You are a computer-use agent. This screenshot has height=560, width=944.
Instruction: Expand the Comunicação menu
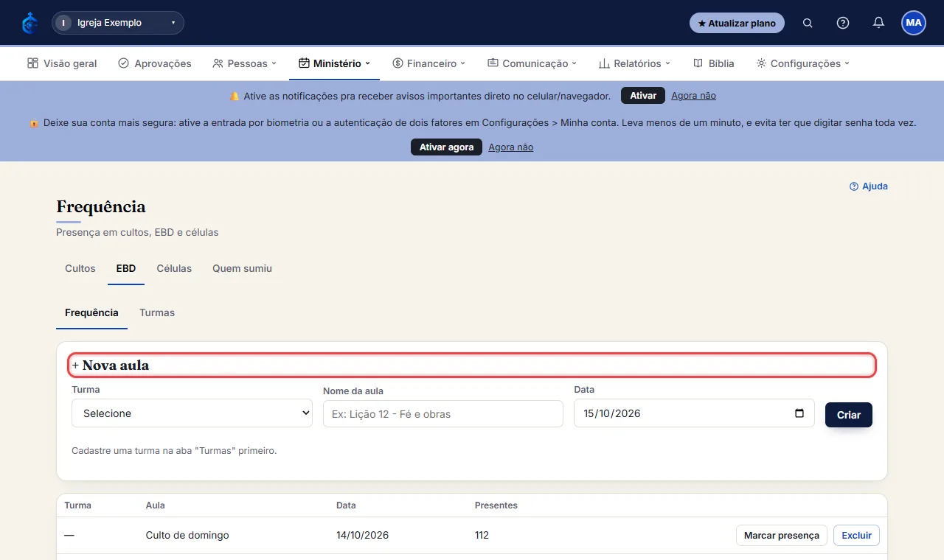(x=532, y=63)
